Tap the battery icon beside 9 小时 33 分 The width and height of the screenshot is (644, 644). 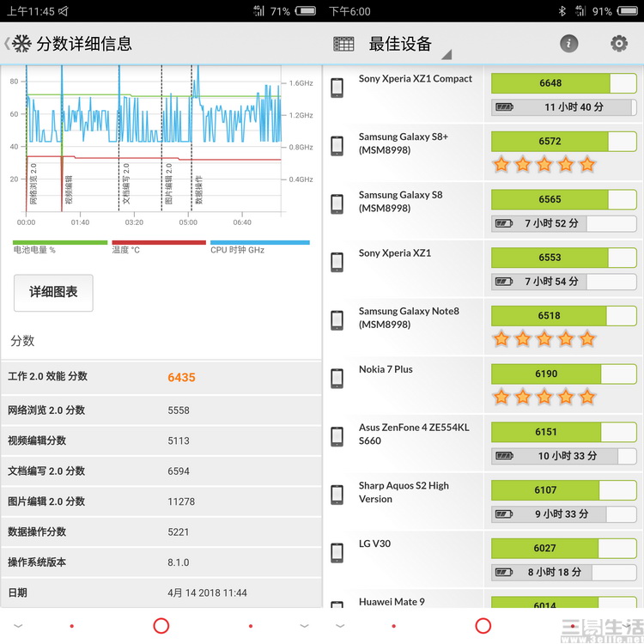[504, 514]
